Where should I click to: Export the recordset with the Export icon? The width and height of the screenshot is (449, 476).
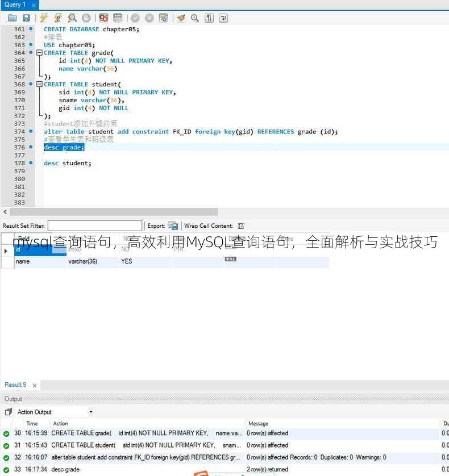(173, 226)
